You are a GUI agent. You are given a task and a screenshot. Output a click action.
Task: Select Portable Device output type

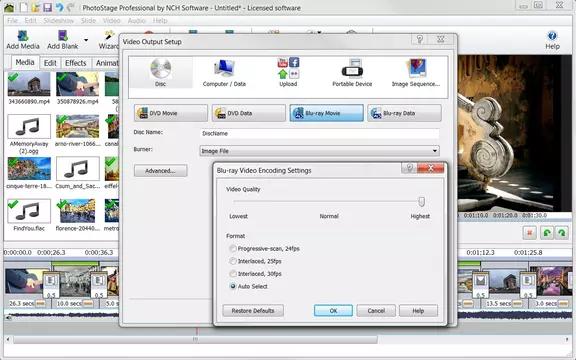click(352, 72)
